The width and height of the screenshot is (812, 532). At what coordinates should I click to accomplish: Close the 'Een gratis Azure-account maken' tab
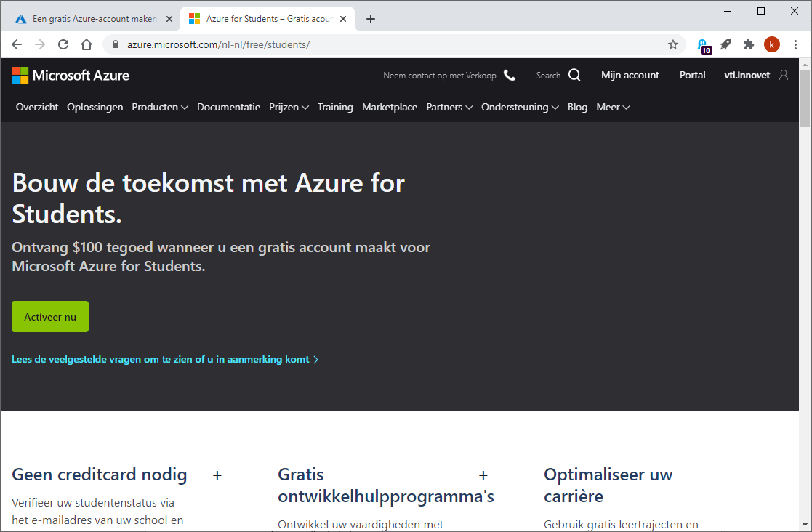169,19
